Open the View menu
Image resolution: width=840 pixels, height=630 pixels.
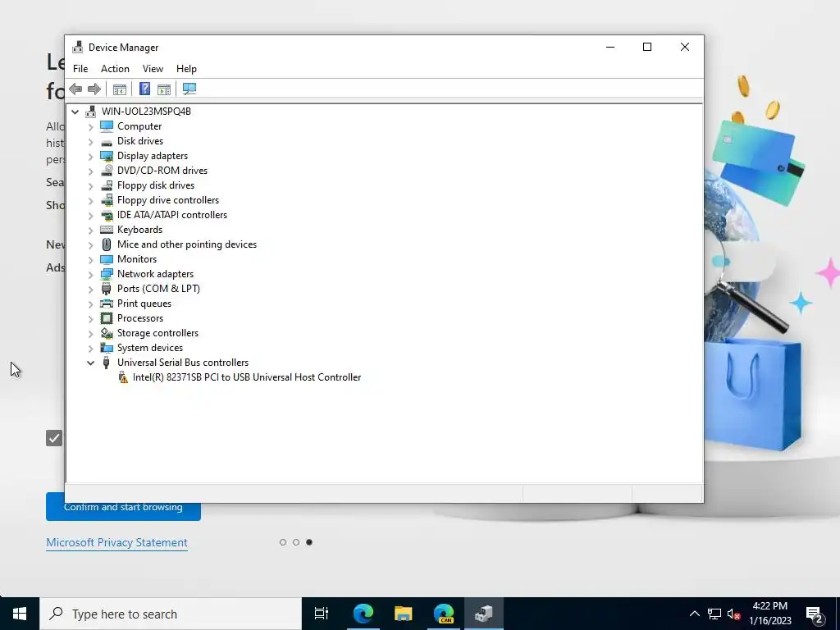153,69
